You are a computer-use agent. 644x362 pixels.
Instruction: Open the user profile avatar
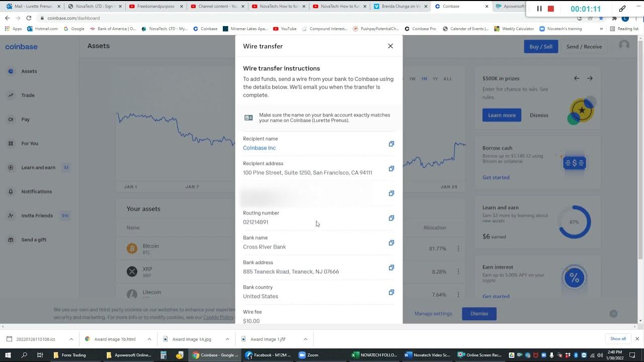coord(624,45)
